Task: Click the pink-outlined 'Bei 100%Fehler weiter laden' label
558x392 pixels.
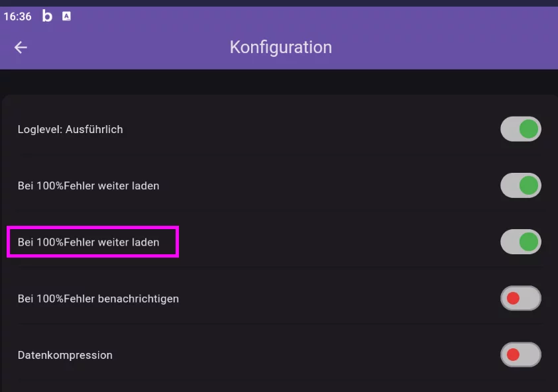Action: click(x=88, y=242)
